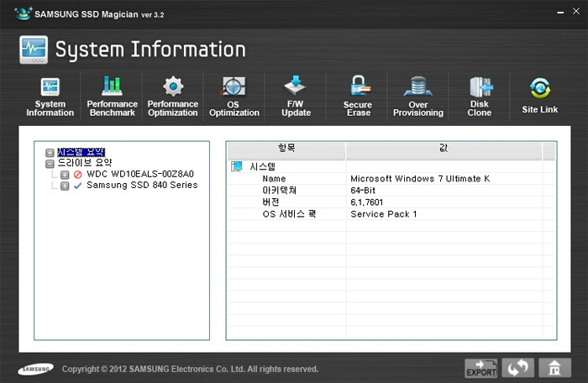Select the 아키텍처 row label
Image resolution: width=588 pixels, height=383 pixels.
pos(280,190)
